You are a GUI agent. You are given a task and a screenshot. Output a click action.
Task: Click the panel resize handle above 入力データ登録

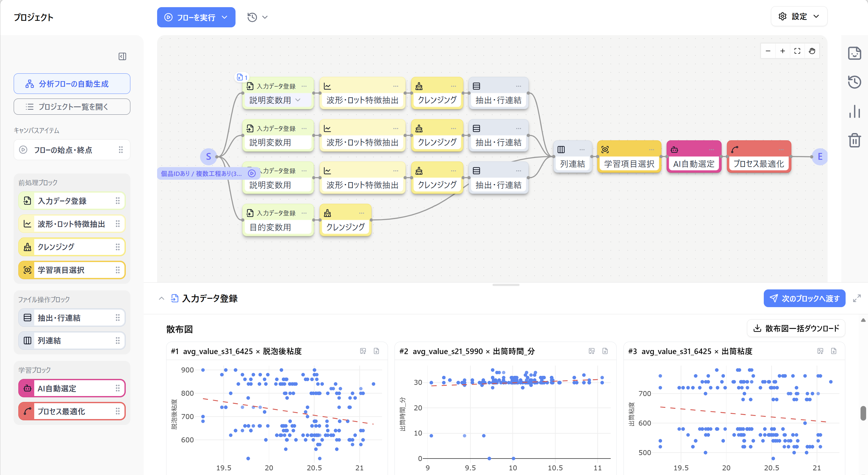pyautogui.click(x=506, y=285)
